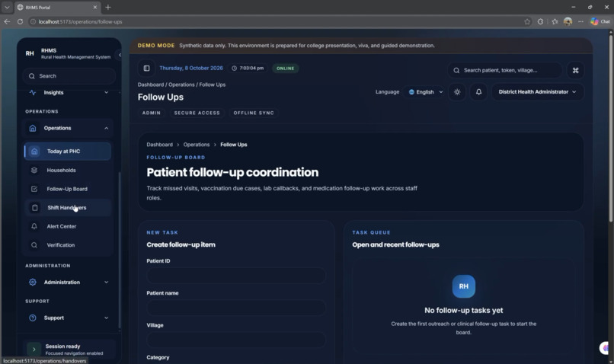Open the English language dropdown
614x364 pixels.
(x=425, y=92)
